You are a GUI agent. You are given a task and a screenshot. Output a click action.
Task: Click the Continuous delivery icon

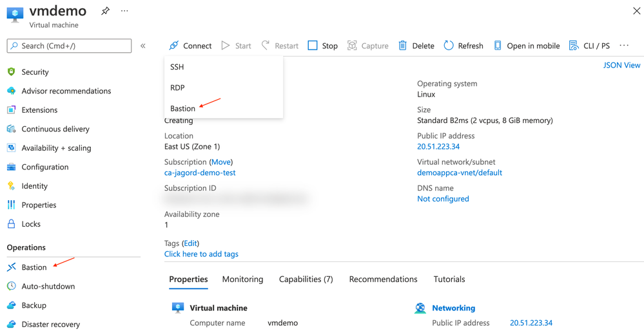pos(12,129)
